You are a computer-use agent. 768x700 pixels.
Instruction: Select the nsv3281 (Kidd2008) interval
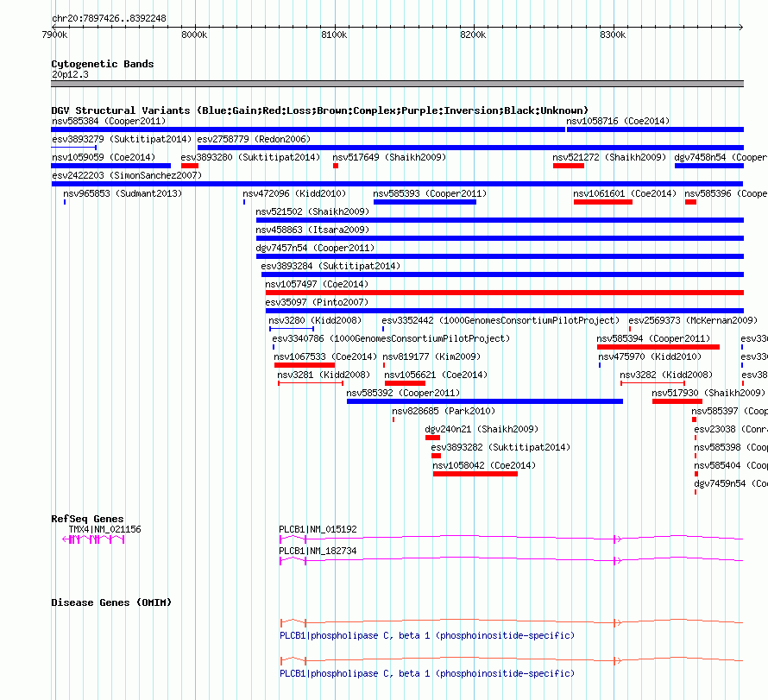311,383
